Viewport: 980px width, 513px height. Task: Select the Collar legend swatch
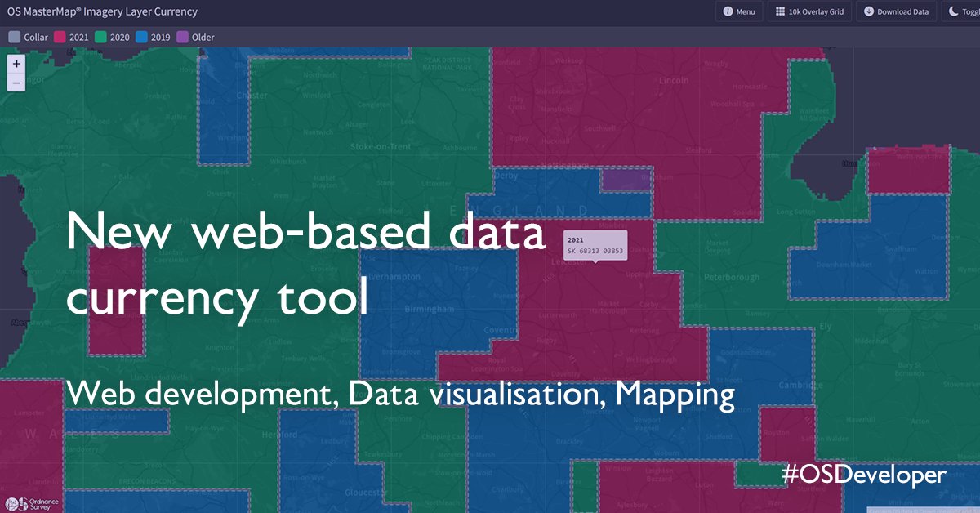(x=14, y=37)
